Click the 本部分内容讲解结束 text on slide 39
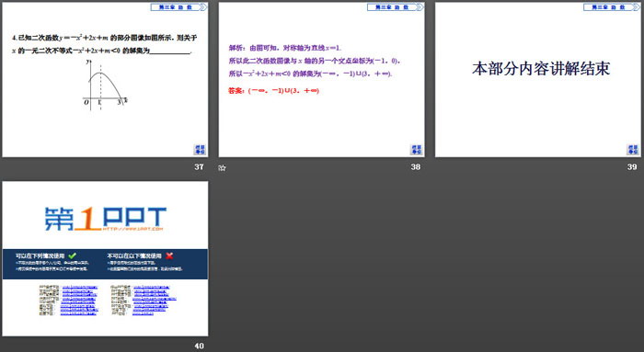Viewport: 644px width, 352px height. pos(541,69)
